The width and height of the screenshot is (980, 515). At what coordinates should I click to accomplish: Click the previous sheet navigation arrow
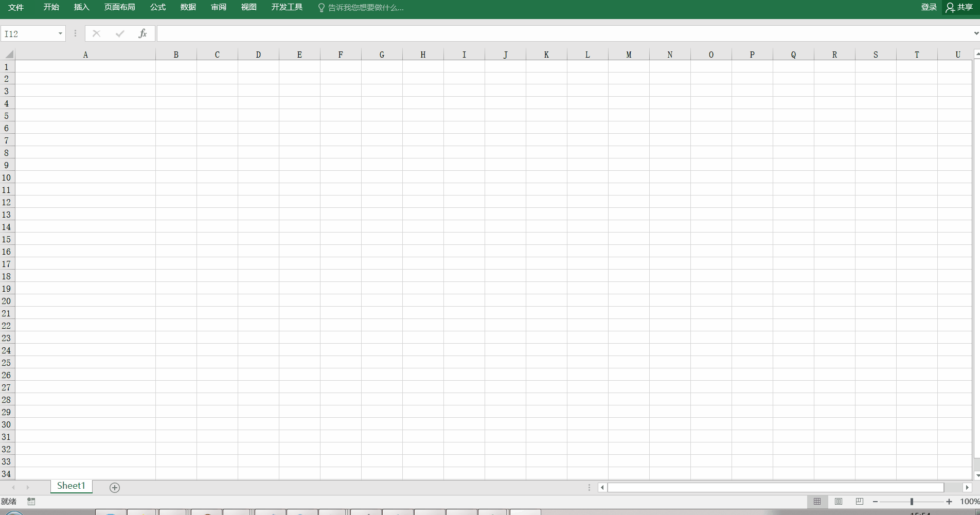(x=13, y=487)
